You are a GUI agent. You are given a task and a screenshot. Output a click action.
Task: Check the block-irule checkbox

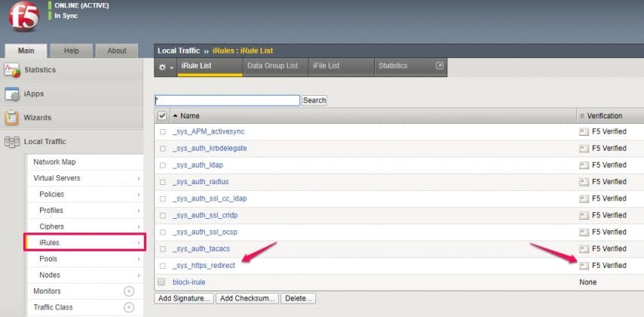point(162,282)
